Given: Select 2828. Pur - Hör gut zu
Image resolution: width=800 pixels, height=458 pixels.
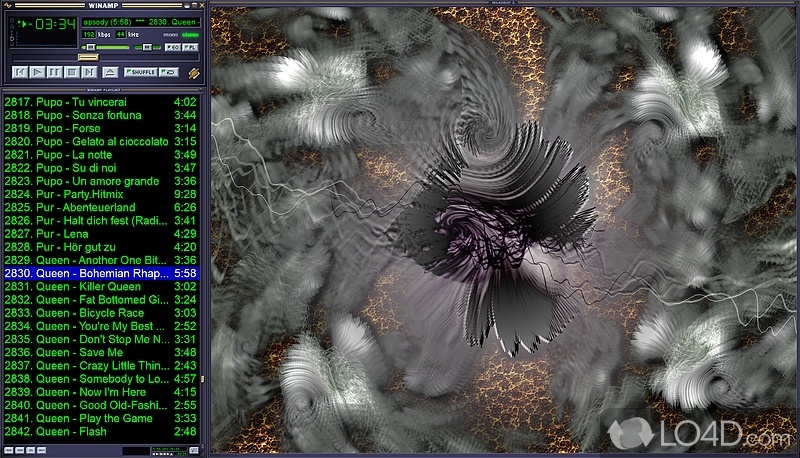Looking at the screenshot, I should [101, 247].
